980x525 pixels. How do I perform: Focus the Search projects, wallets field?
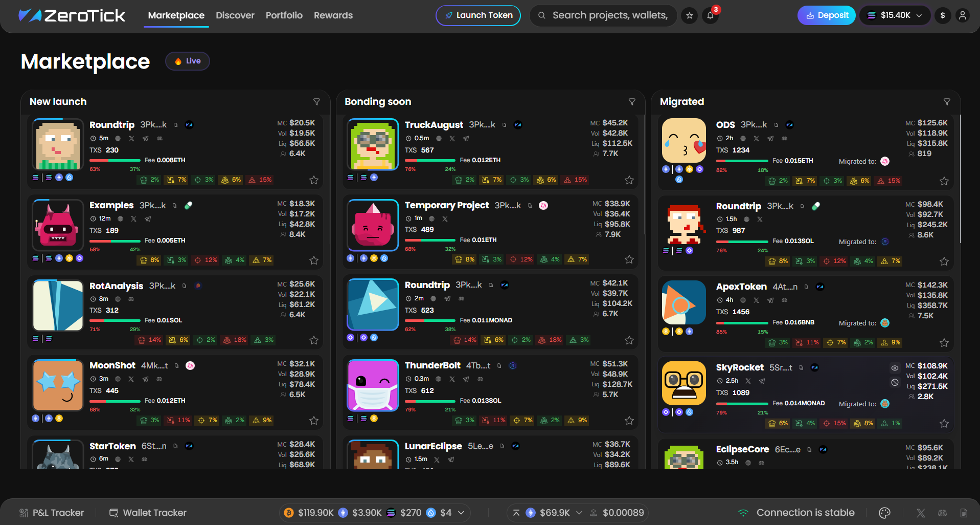point(603,15)
